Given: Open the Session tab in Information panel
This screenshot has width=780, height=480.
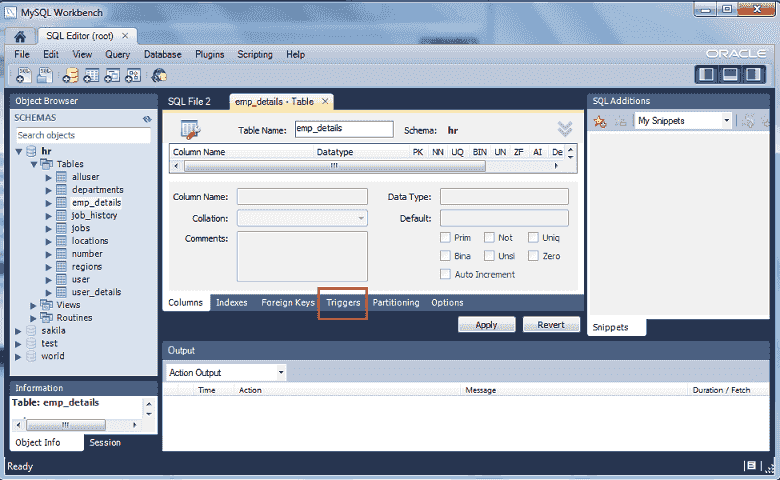Looking at the screenshot, I should click(x=105, y=442).
